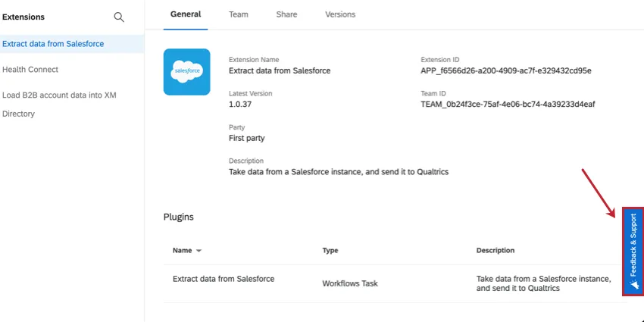Click the Salesforce cloud logo icon

coord(186,72)
